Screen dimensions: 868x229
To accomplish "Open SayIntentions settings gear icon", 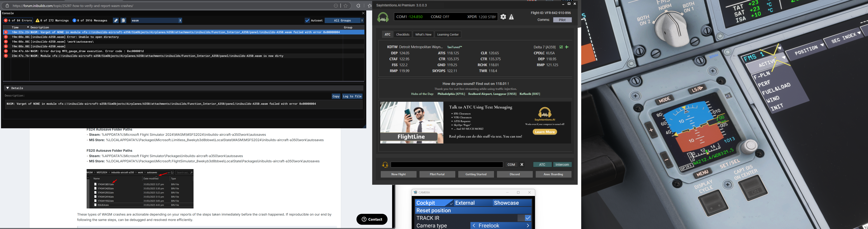I will tap(503, 17).
